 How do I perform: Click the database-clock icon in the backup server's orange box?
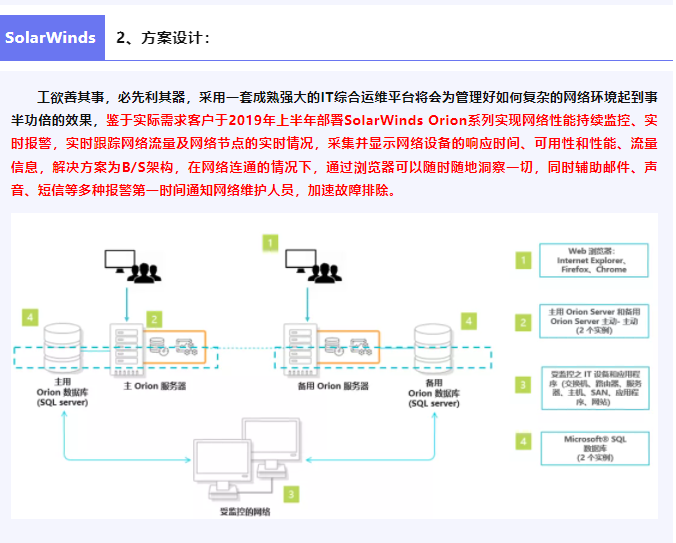pos(334,346)
